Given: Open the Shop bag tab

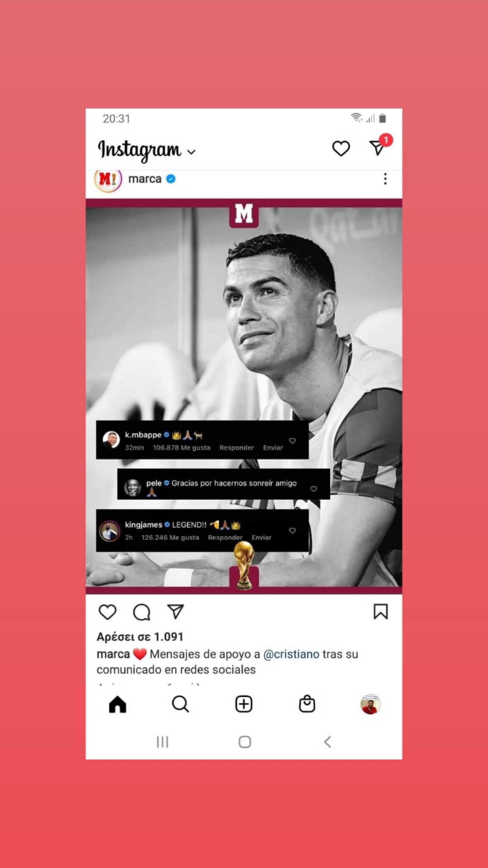Looking at the screenshot, I should coord(307,704).
